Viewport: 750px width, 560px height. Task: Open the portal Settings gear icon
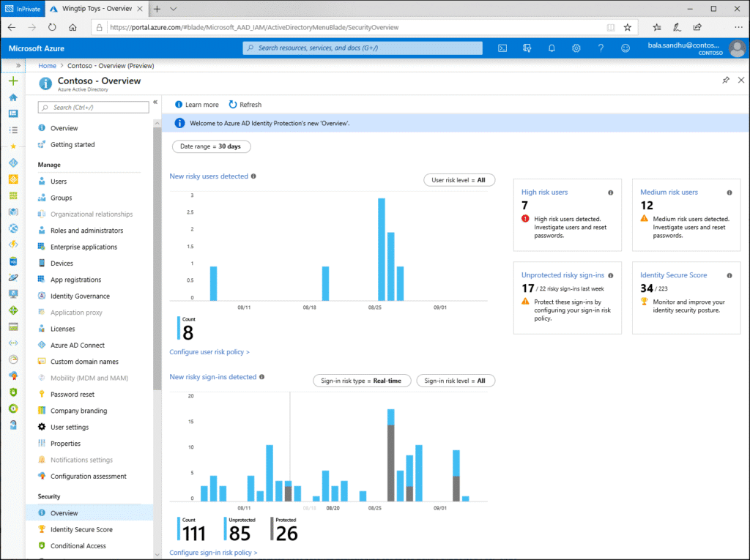click(576, 48)
